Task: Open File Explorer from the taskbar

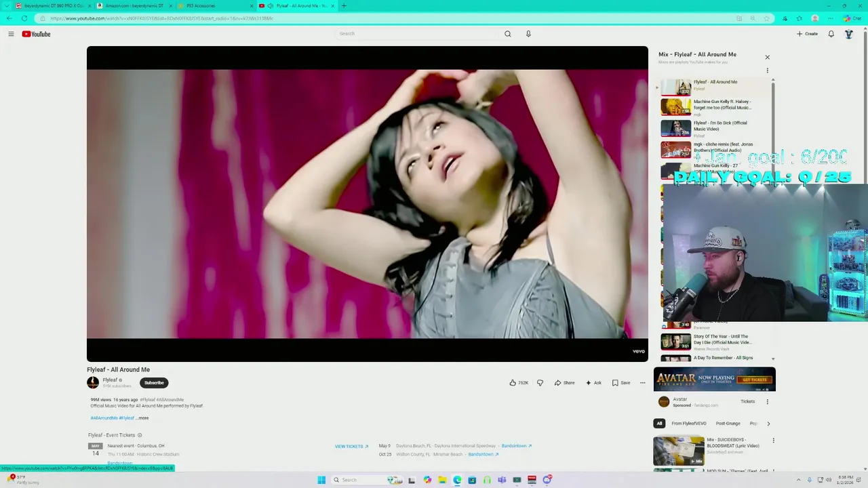Action: point(441,480)
